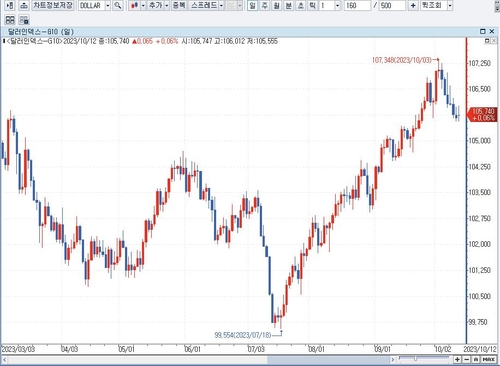Click the zoom in plus button at bottom right
Screen dimensions: 500x366
457,360
